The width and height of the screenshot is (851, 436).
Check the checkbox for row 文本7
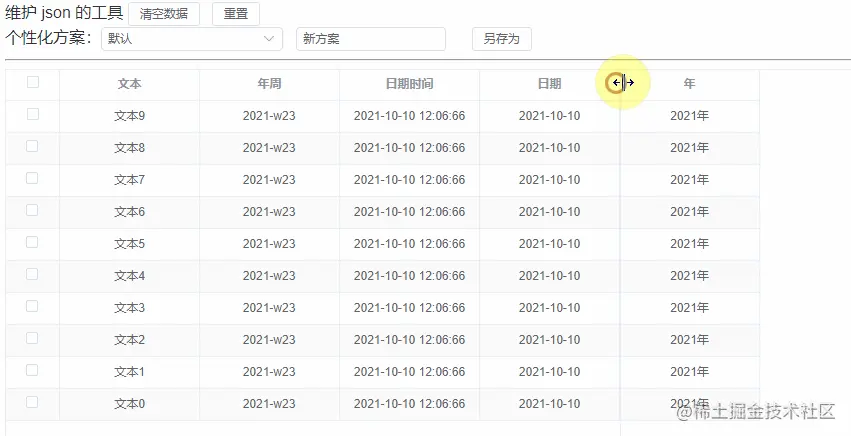[33, 178]
